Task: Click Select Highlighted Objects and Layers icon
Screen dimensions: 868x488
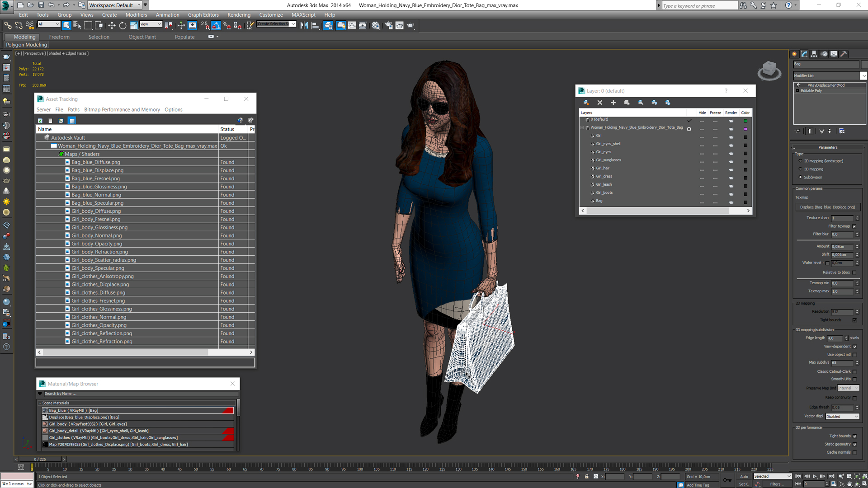Action: coord(627,103)
